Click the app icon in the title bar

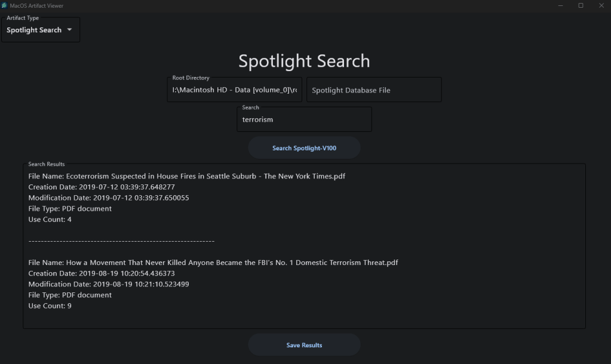coord(4,5)
